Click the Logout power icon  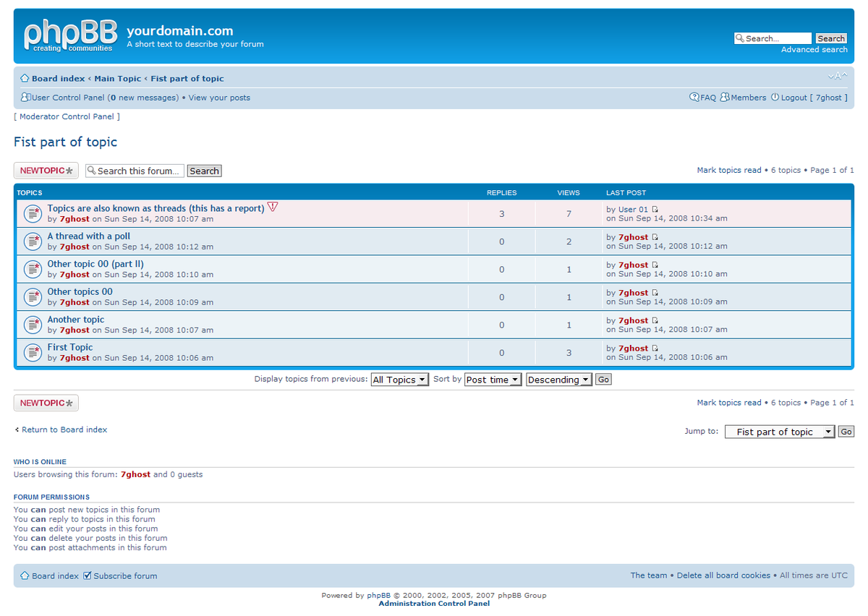pyautogui.click(x=775, y=98)
